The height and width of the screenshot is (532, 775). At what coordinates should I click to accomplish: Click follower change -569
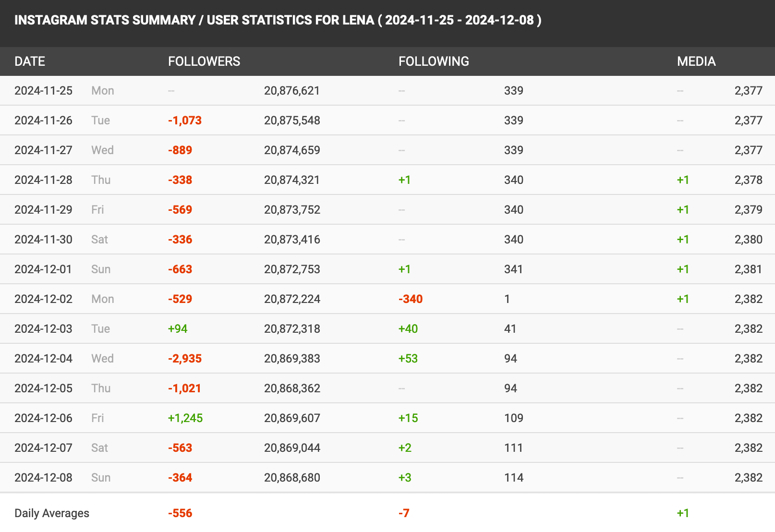(180, 210)
